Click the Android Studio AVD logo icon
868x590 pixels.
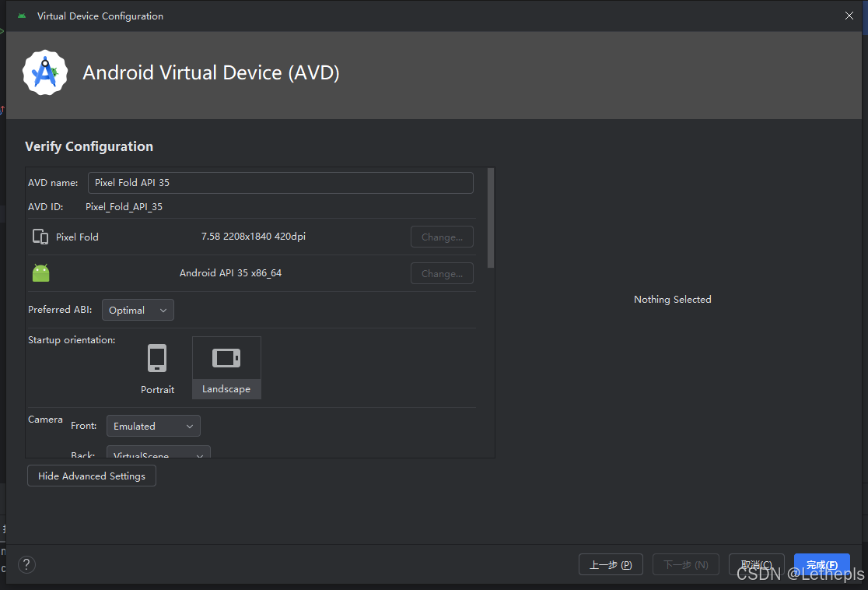pos(45,72)
